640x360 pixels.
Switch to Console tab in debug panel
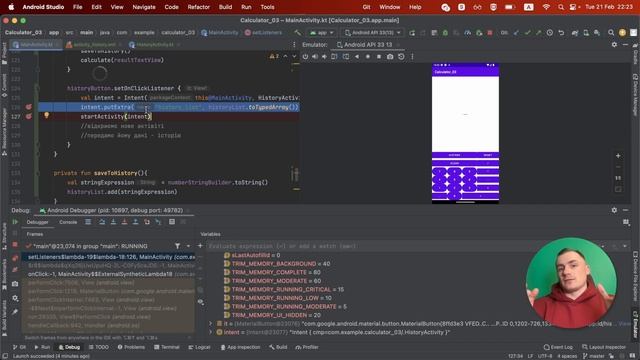coord(68,222)
